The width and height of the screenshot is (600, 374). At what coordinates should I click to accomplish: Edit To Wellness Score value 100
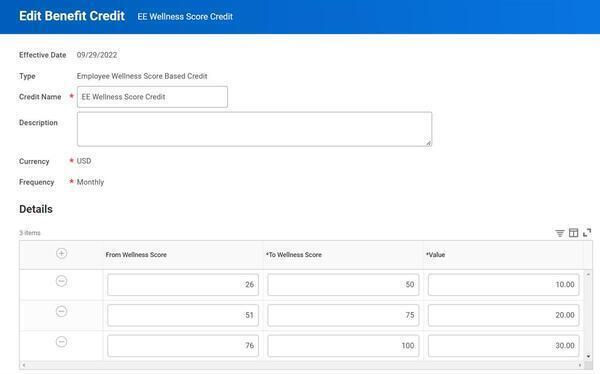[343, 346]
